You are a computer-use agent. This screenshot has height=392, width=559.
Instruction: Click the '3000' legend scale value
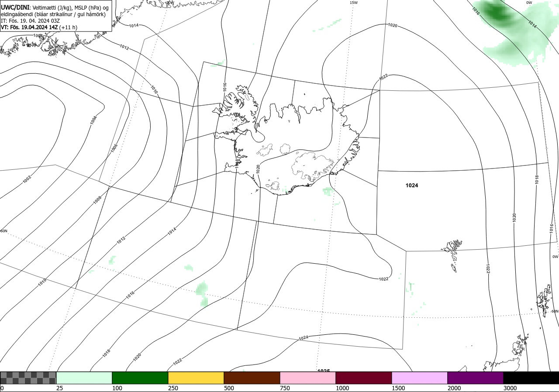coord(510,388)
